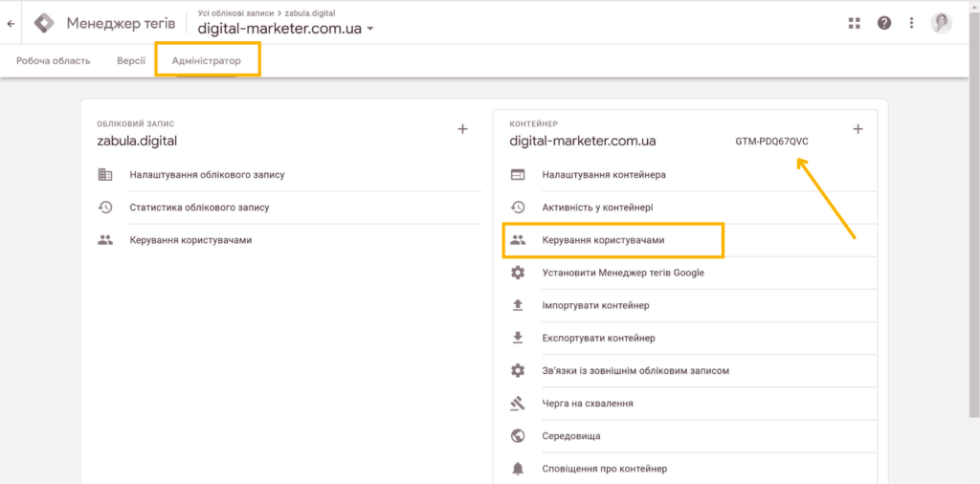The image size is (980, 484).
Task: Click the history icon beside Активність у контейнері
Action: (x=518, y=208)
